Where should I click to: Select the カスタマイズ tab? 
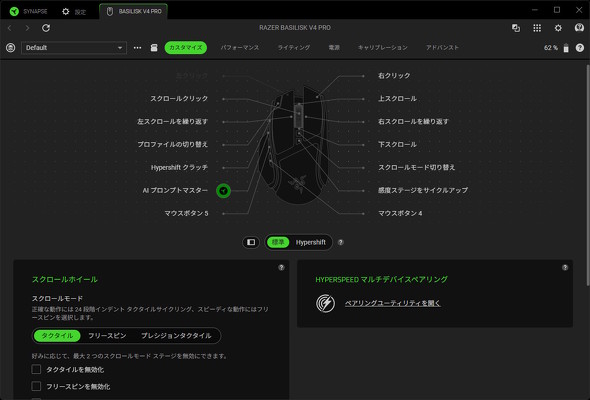coord(186,47)
